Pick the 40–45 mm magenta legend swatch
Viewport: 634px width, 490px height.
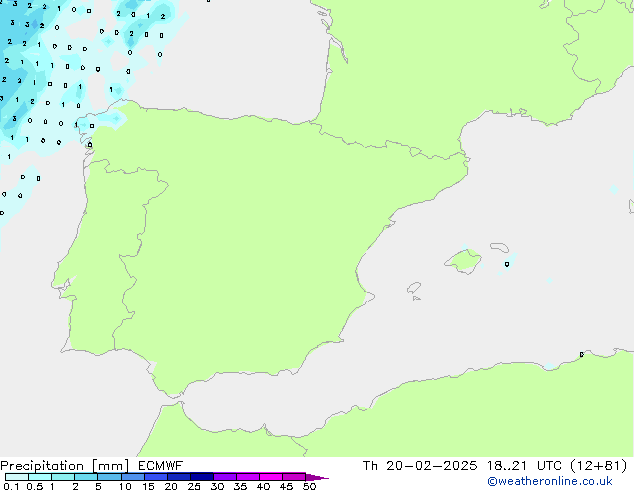pyautogui.click(x=271, y=477)
